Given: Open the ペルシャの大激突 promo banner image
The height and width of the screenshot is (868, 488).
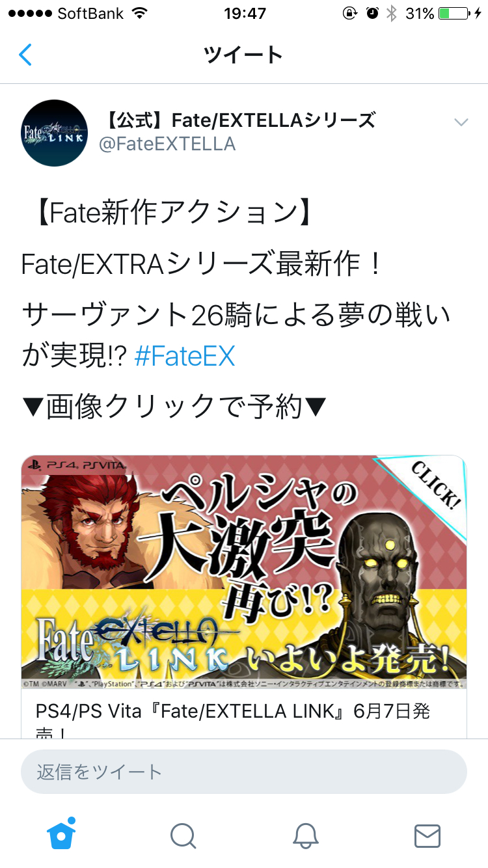Looking at the screenshot, I should pyautogui.click(x=244, y=573).
